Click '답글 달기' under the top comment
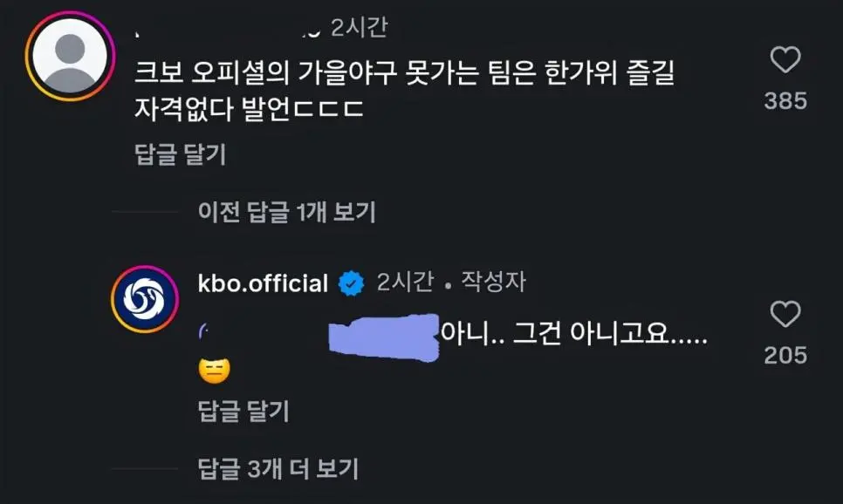 click(x=181, y=154)
